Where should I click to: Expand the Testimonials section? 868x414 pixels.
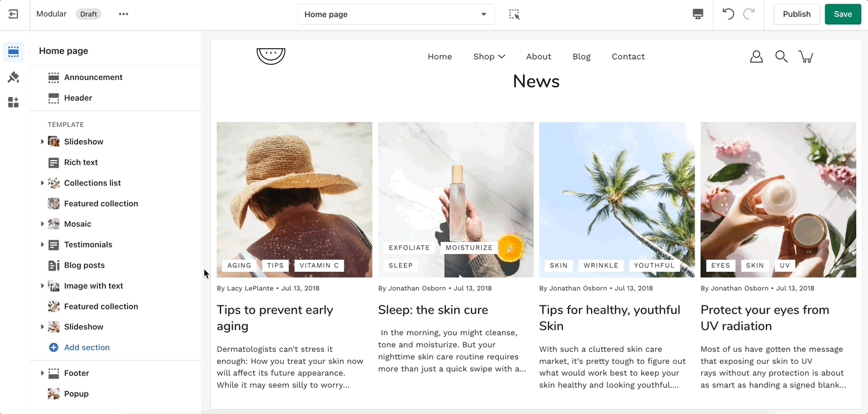pyautogui.click(x=43, y=244)
